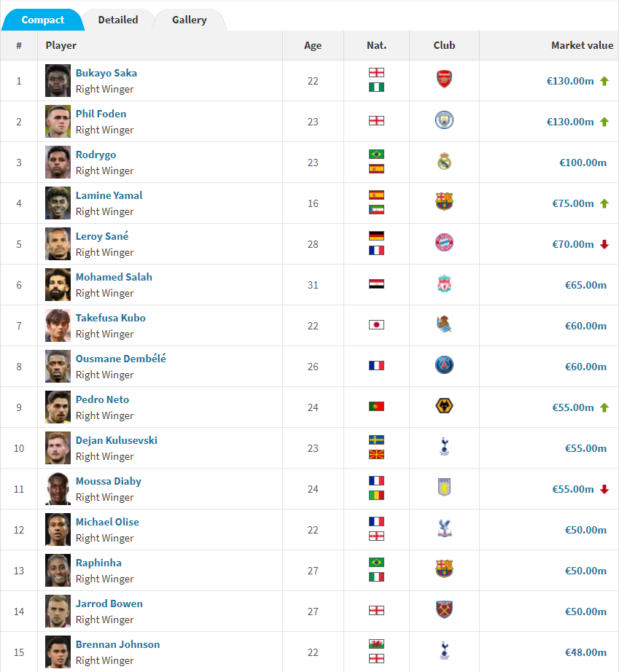619x672 pixels.
Task: Switch to the Detailed tab
Action: (x=118, y=20)
